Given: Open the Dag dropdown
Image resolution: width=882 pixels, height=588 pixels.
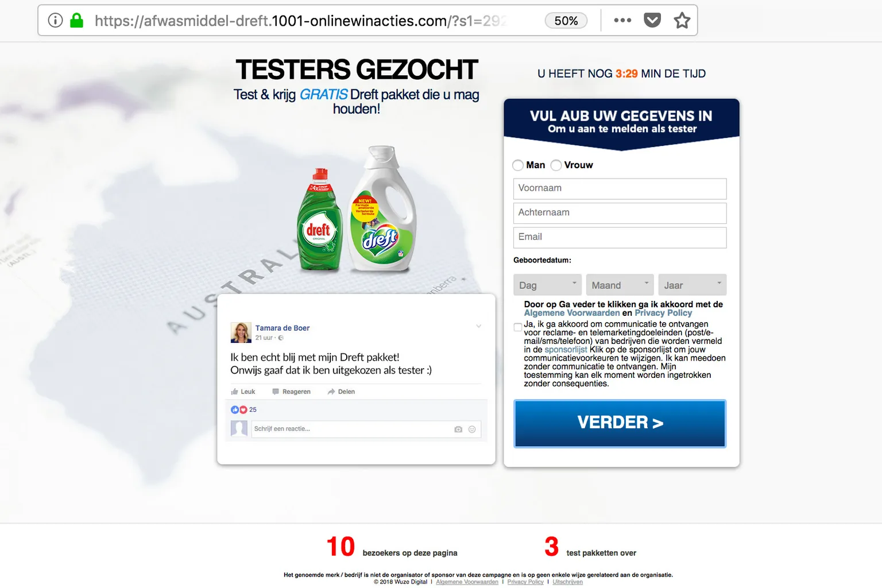Looking at the screenshot, I should [548, 285].
